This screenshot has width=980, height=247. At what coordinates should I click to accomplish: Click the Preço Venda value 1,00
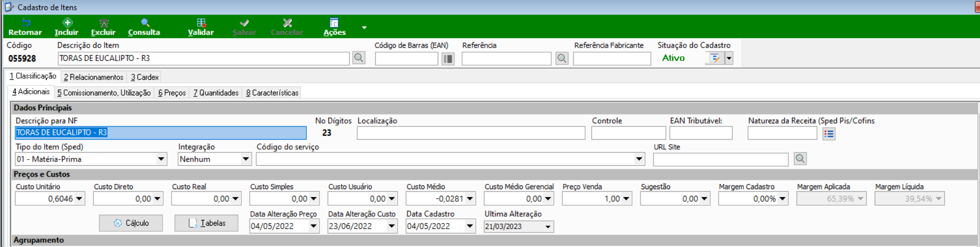pyautogui.click(x=612, y=199)
